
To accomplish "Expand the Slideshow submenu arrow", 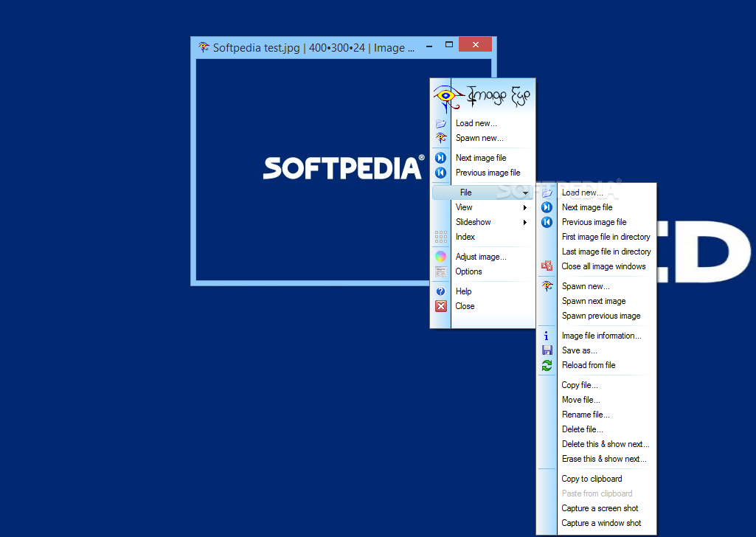I will pyautogui.click(x=525, y=222).
